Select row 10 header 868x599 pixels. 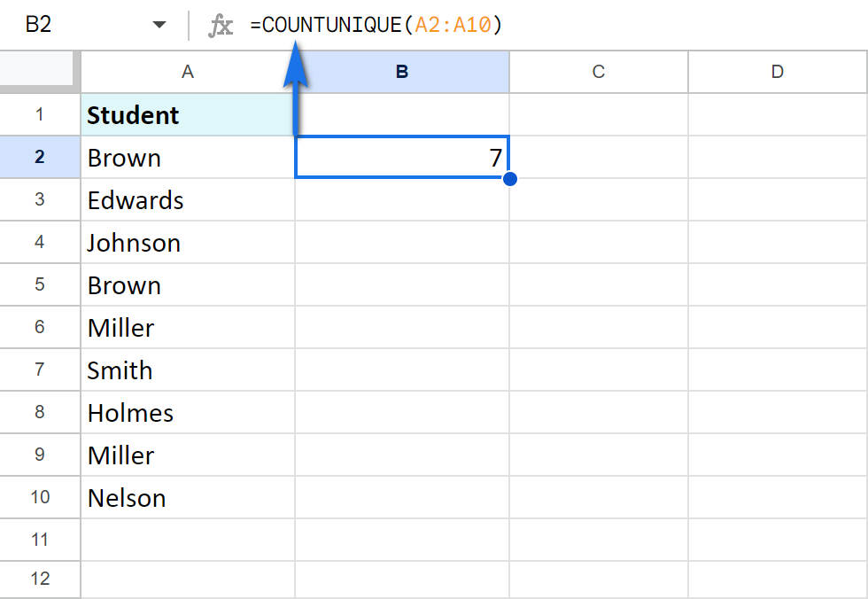(x=40, y=497)
